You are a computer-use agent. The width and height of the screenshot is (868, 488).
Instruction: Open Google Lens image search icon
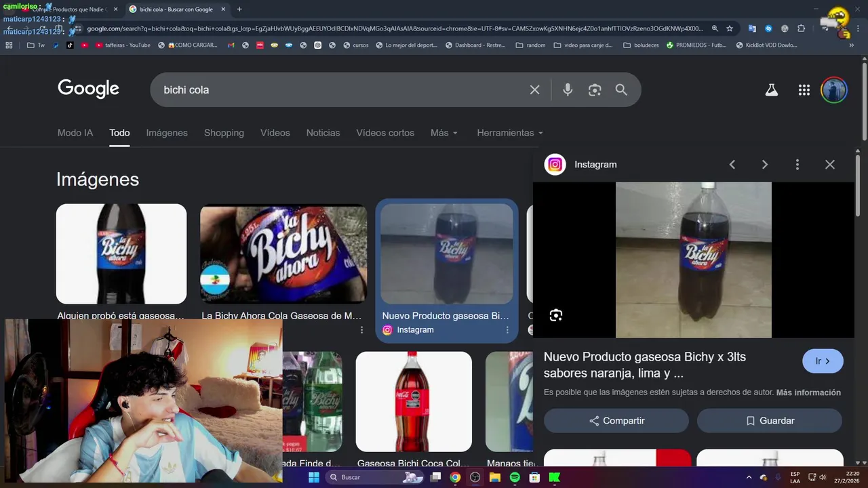(x=595, y=89)
